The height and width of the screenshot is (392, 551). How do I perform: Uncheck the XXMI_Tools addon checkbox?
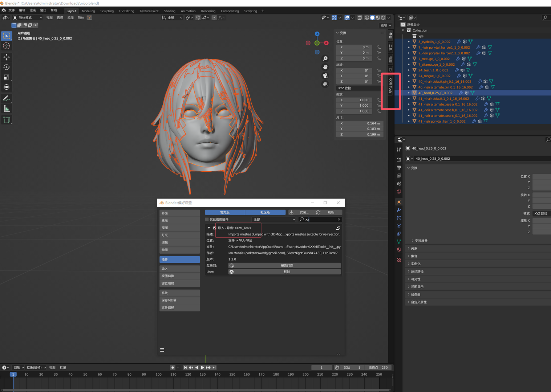point(215,228)
